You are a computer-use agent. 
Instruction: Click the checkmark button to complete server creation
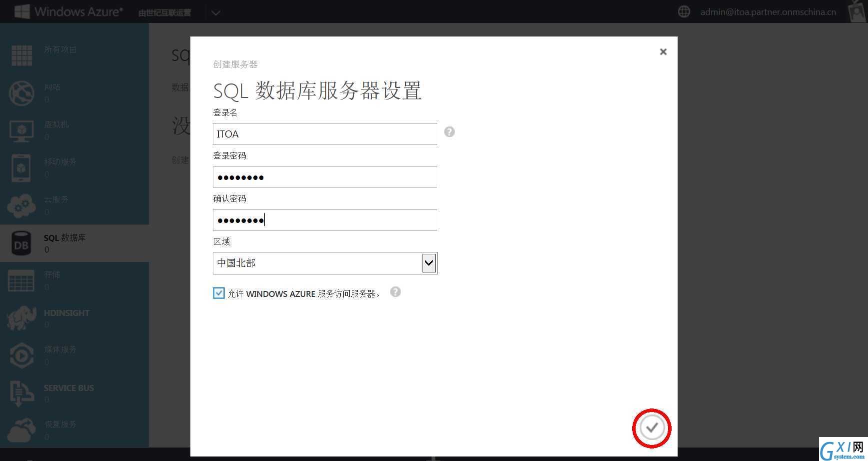point(652,428)
